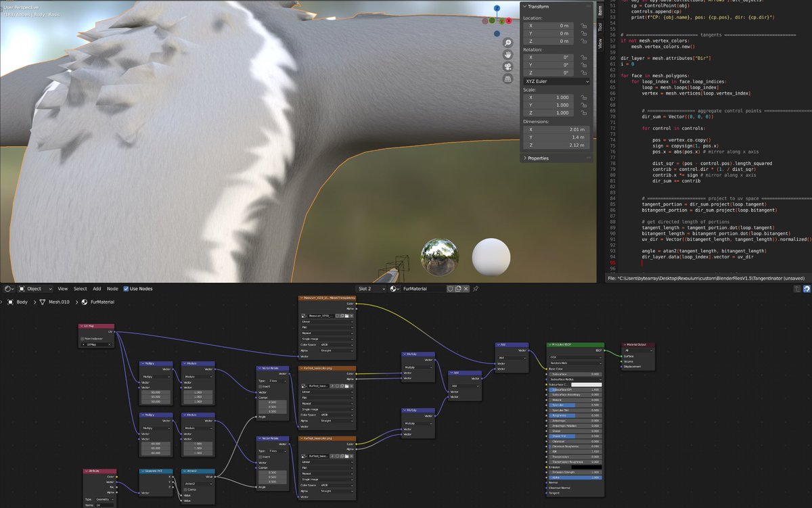
Task: Enable Clamp on the Arctan2 node
Action: (184, 489)
